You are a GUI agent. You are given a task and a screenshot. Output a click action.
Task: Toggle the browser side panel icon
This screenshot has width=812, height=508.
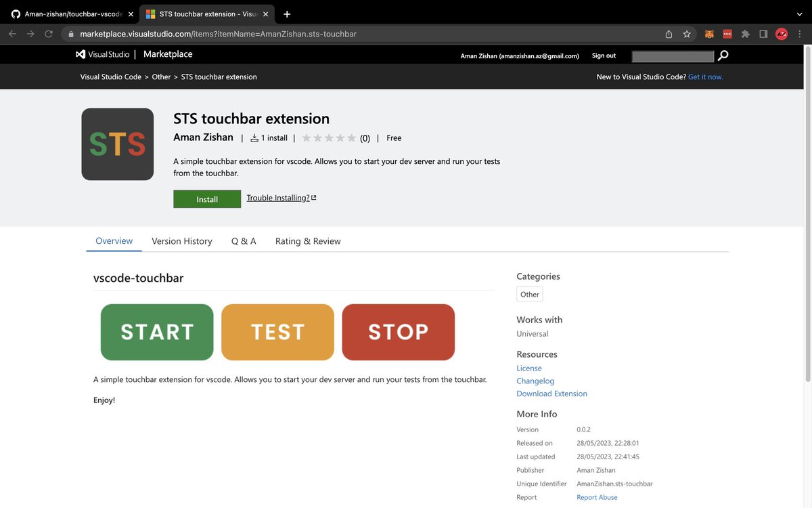[x=763, y=34]
